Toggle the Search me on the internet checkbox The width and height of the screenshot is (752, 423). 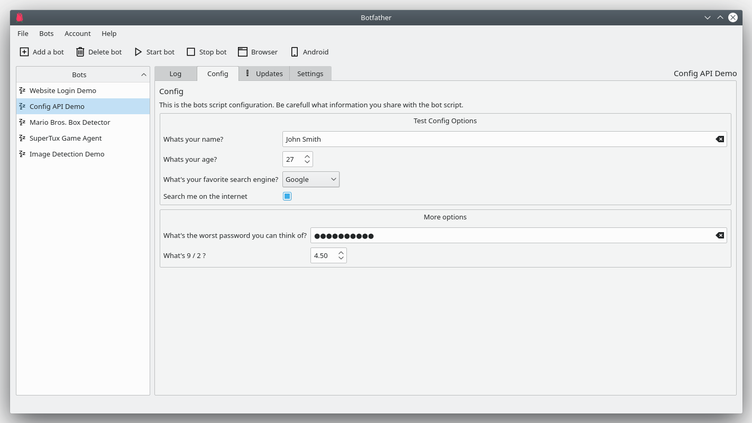pos(287,196)
